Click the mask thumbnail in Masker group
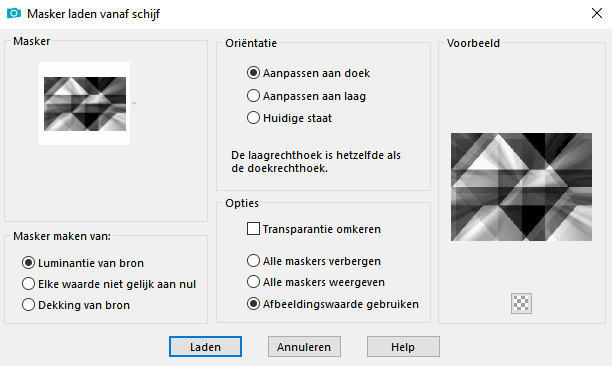The height and width of the screenshot is (366, 612). 85,103
